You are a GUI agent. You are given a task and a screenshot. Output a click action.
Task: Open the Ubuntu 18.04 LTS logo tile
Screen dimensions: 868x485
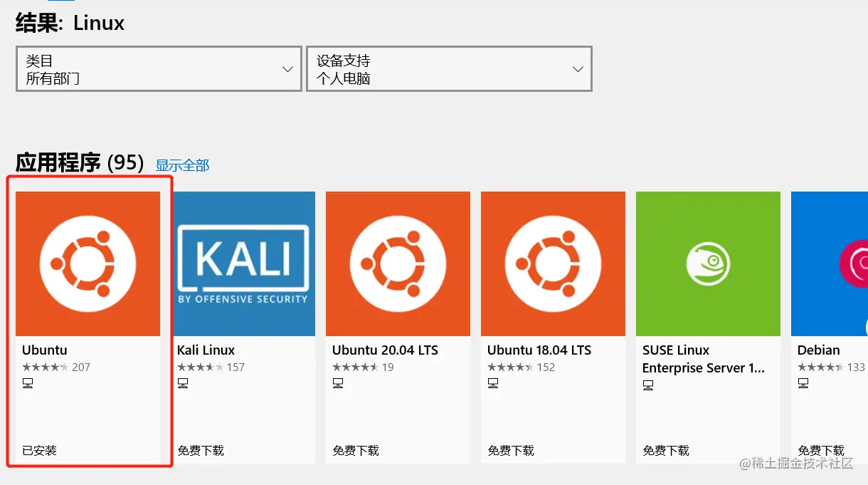(553, 264)
